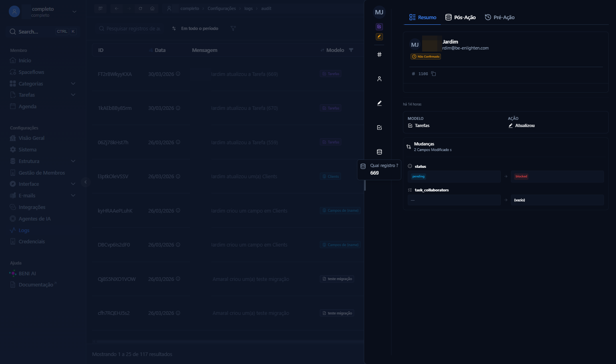Click the plain pencil icon in the drawer rail
616x364 pixels.
(379, 103)
